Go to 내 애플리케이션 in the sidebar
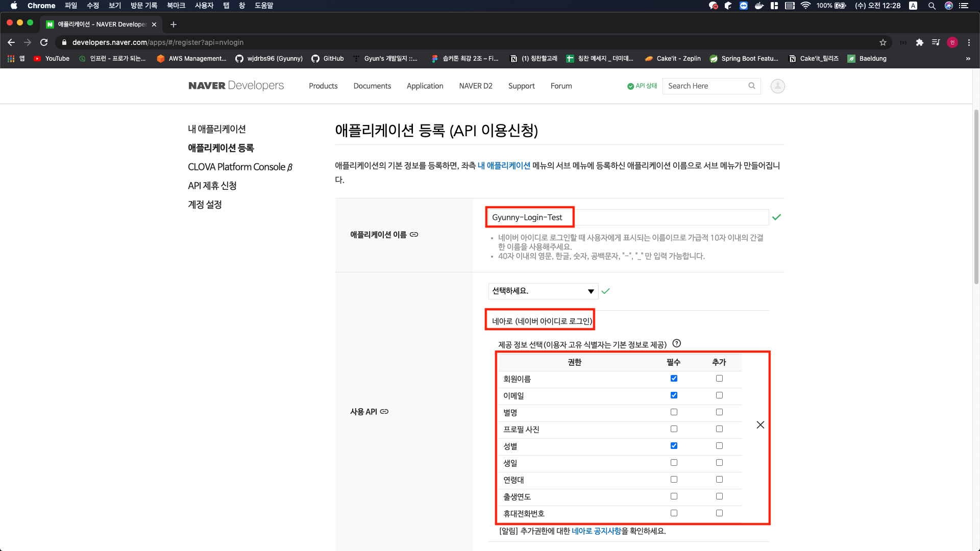This screenshot has width=980, height=551. (217, 129)
